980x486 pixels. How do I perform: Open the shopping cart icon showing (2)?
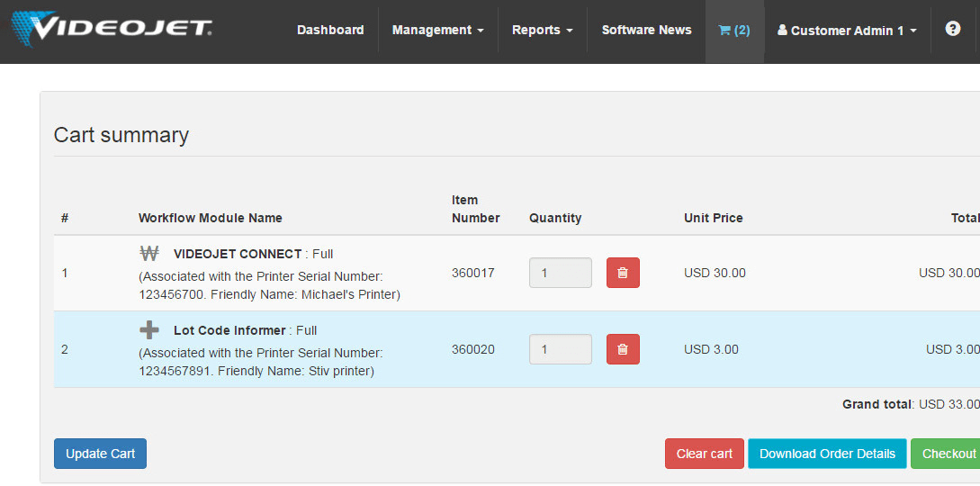(x=734, y=30)
